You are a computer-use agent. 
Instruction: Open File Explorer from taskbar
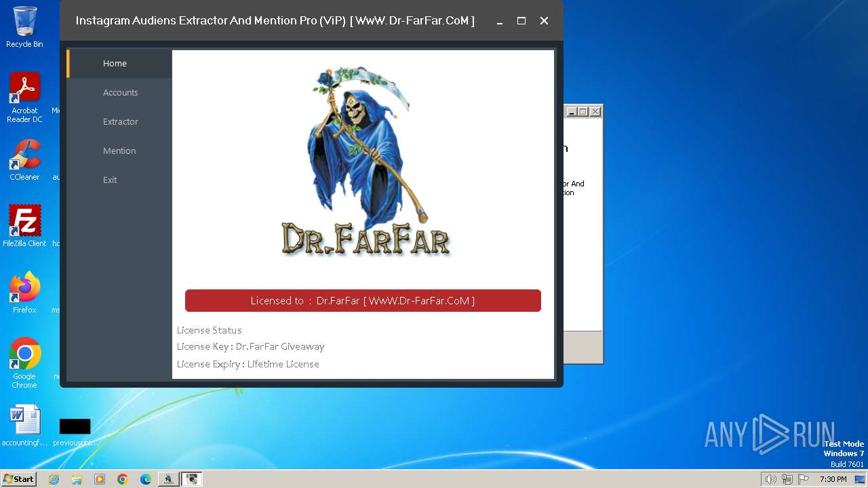coord(77,479)
